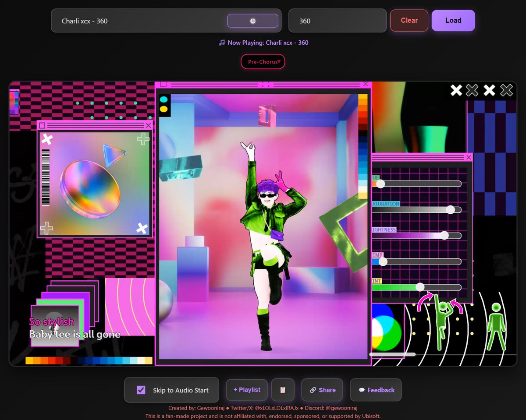This screenshot has width=526, height=420.
Task: Click the chat bubble icon on the Feedback button
Action: pos(361,390)
